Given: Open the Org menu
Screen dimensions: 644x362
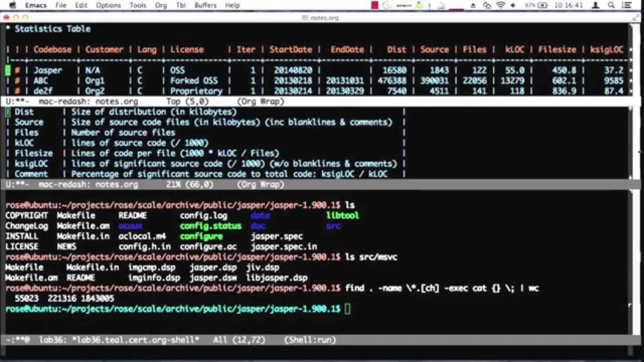Looking at the screenshot, I should (161, 5).
